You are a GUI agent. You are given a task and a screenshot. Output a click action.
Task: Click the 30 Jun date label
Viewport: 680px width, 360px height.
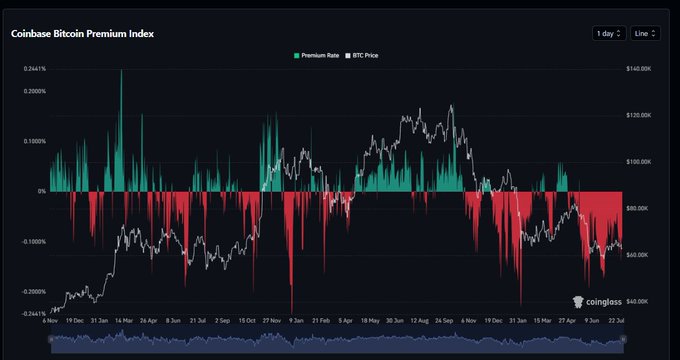point(395,321)
